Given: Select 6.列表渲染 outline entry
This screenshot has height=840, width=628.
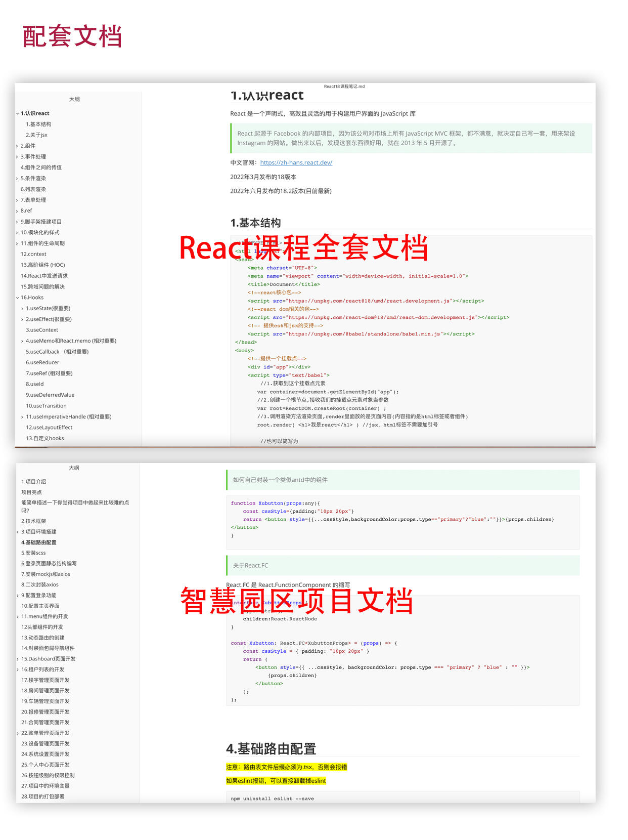Looking at the screenshot, I should tap(33, 189).
